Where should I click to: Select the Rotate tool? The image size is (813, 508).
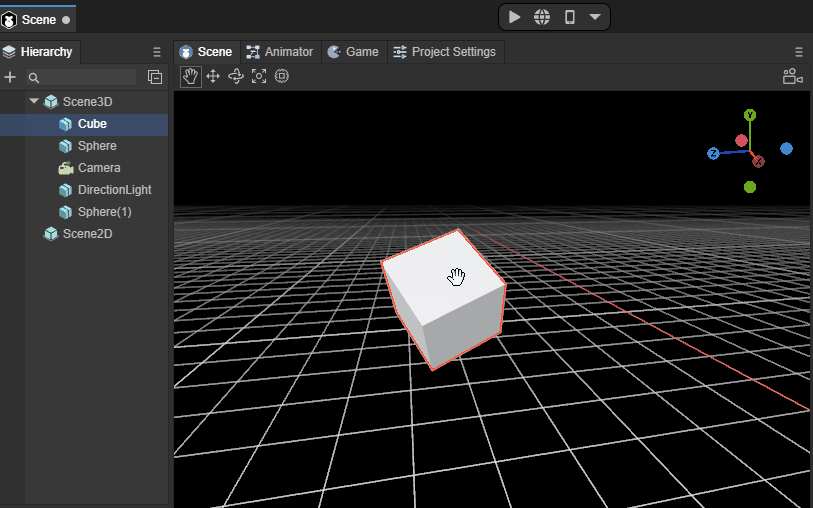pos(236,76)
